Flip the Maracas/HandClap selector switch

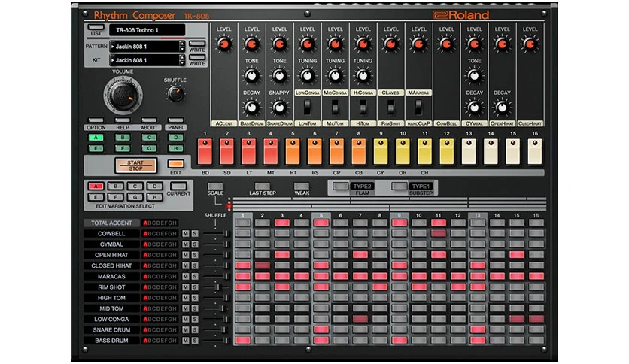tap(418, 108)
